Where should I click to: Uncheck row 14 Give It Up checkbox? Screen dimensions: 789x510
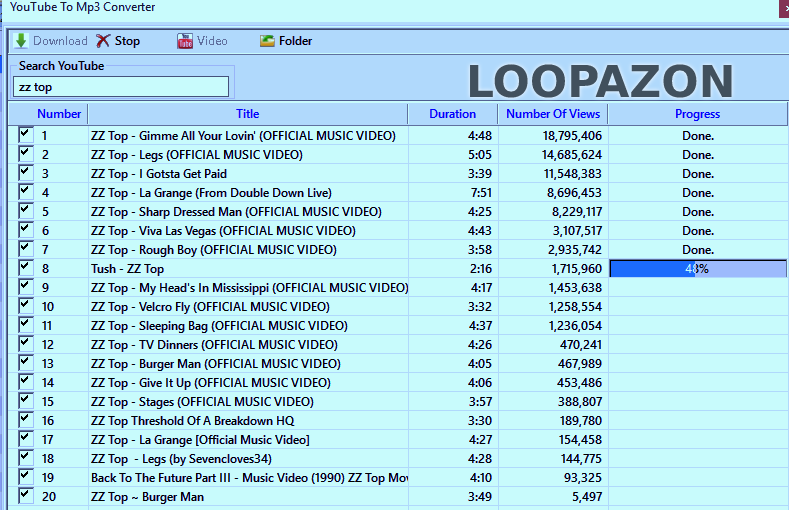pyautogui.click(x=25, y=382)
